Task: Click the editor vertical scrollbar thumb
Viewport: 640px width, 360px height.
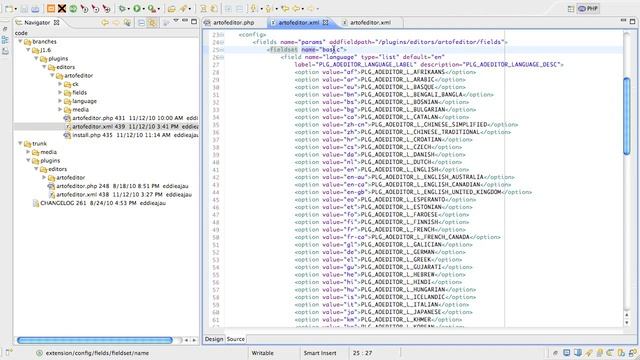Action: tap(627, 116)
